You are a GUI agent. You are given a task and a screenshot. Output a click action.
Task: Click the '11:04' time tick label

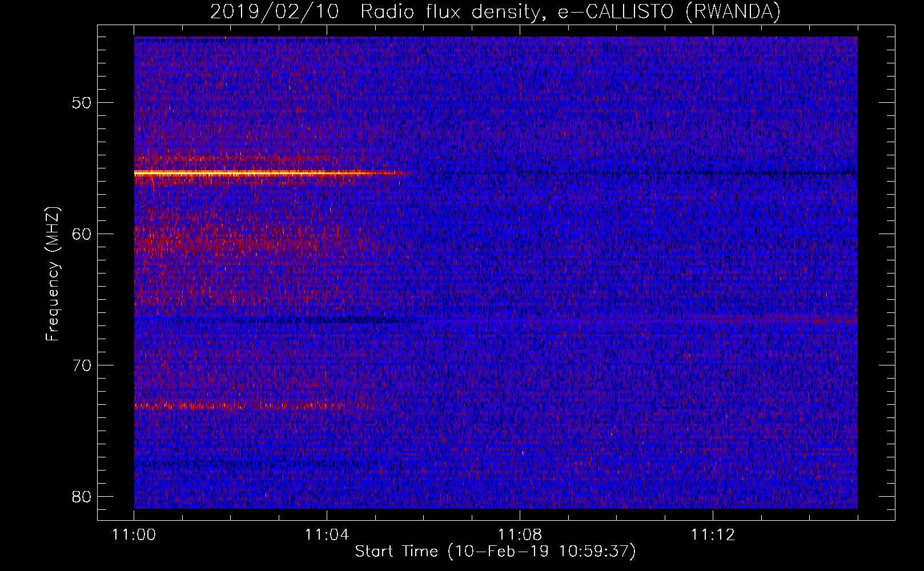point(327,535)
